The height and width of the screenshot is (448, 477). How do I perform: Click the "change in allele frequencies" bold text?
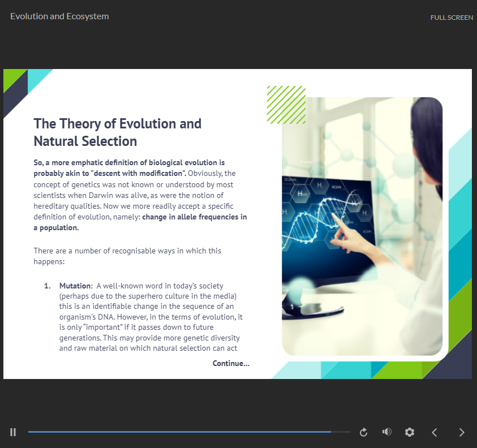tap(194, 217)
